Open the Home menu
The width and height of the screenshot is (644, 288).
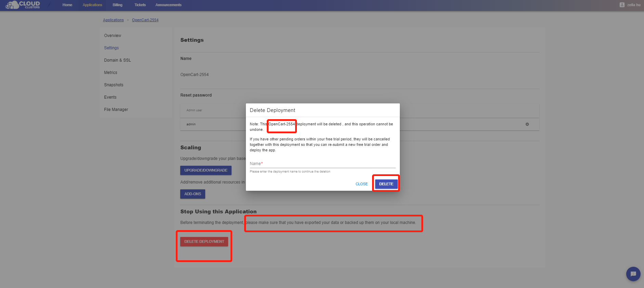tap(67, 5)
